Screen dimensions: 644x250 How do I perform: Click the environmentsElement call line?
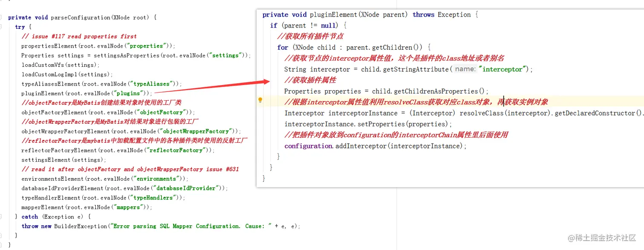point(105,179)
